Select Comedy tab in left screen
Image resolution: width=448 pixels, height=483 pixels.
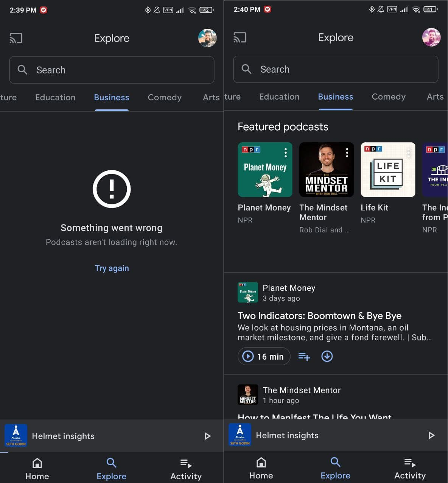point(165,98)
